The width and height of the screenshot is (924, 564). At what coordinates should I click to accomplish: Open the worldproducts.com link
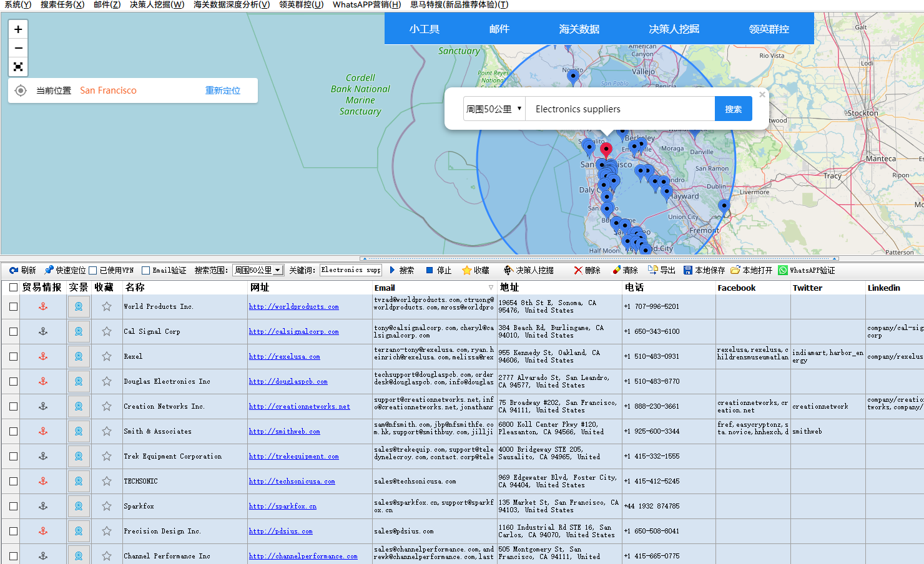pos(294,306)
